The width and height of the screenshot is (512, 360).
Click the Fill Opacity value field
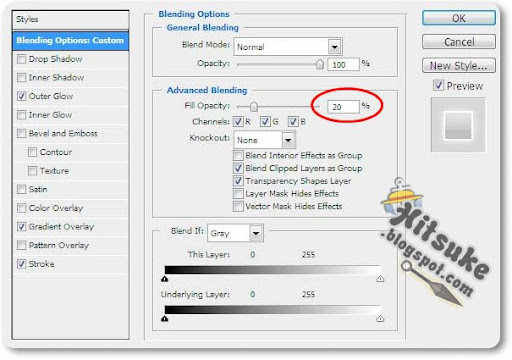[x=344, y=107]
